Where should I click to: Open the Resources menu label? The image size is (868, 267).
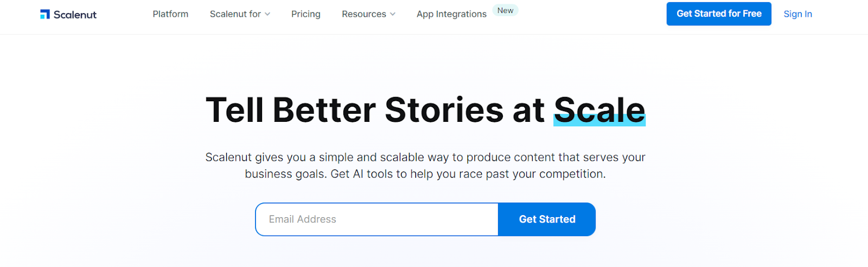click(x=364, y=14)
